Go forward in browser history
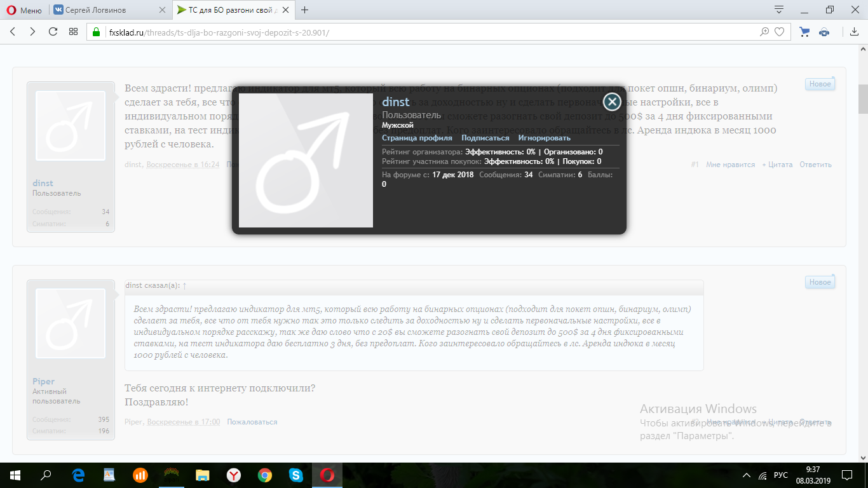Viewport: 868px width, 488px height. click(33, 32)
